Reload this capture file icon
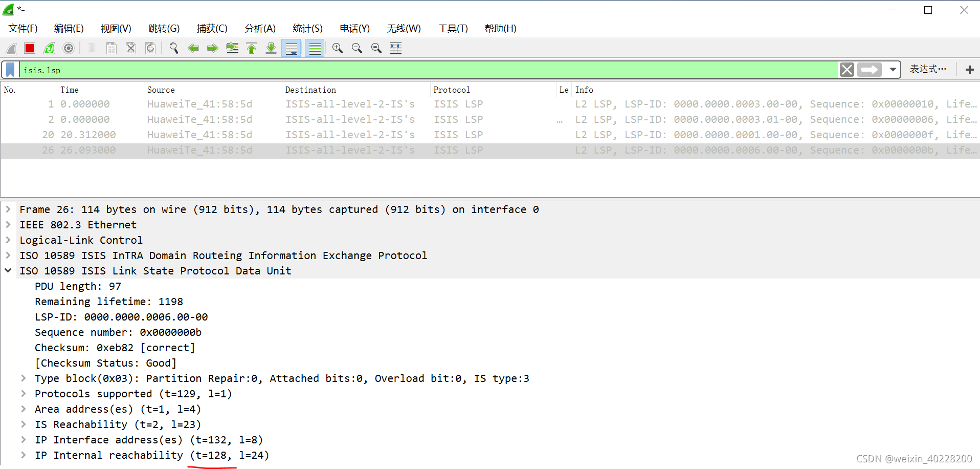Screen dimensions: 980x469 pyautogui.click(x=150, y=48)
